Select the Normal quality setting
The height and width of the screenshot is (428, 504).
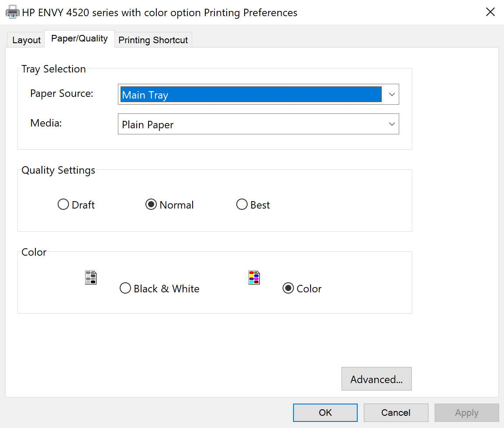click(151, 204)
